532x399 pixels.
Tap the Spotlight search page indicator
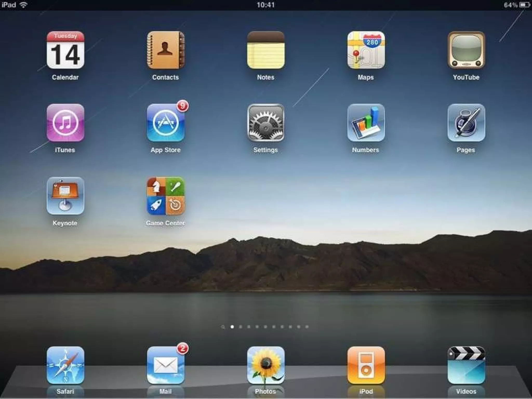coord(223,327)
